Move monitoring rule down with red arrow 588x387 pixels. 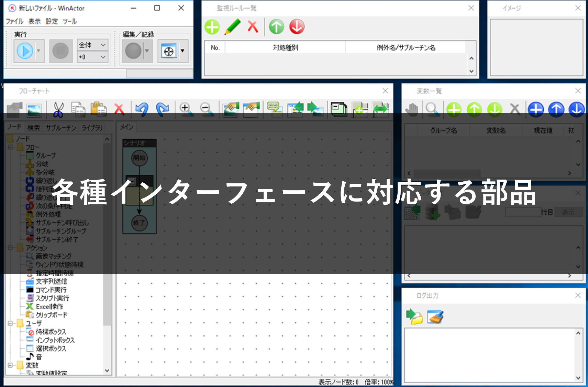[x=297, y=27]
